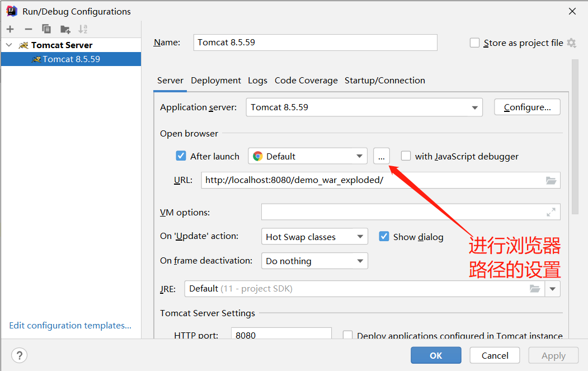Switch to the Logs tab
Screen dimensions: 588x371
click(x=257, y=80)
